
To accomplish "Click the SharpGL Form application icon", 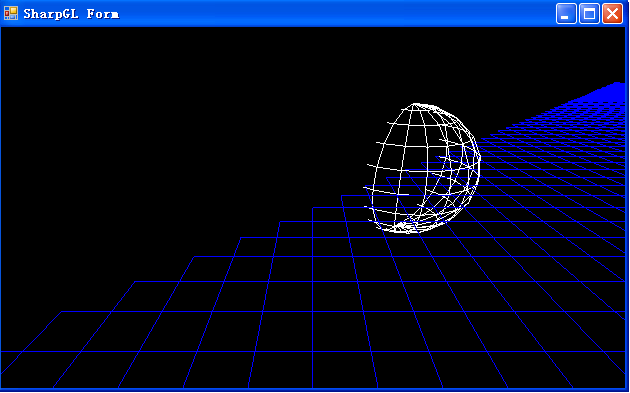I will 11,13.
